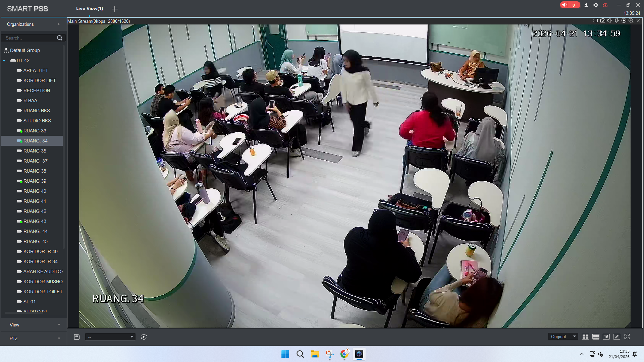This screenshot has height=362, width=644.
Task: Open the SL.01 camera channel
Action: click(26, 302)
